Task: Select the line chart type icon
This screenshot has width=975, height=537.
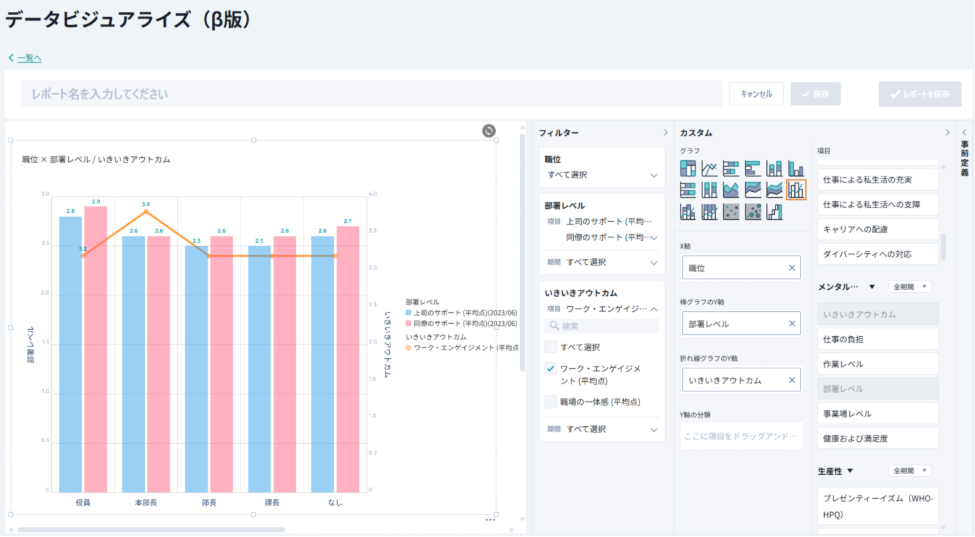Action: coord(709,168)
